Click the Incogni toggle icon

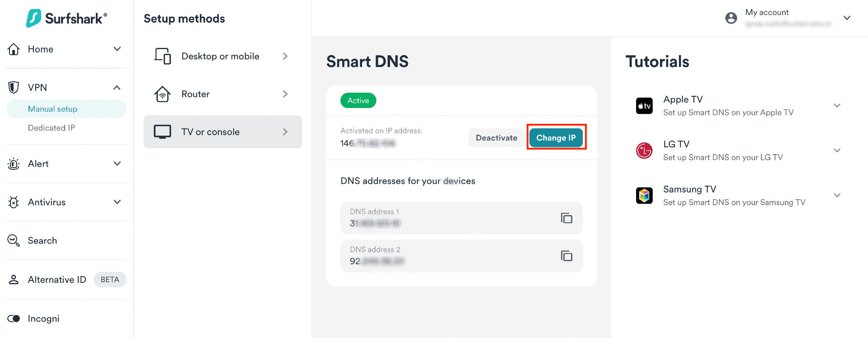(x=14, y=319)
